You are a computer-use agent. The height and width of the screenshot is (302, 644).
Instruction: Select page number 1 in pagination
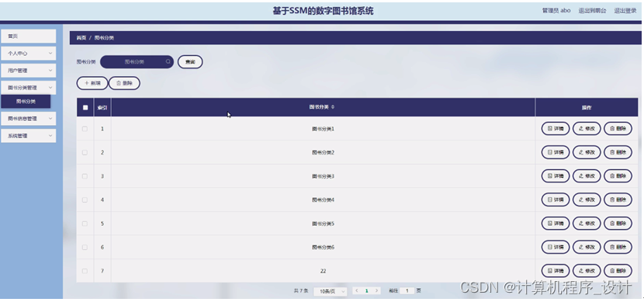click(x=367, y=290)
